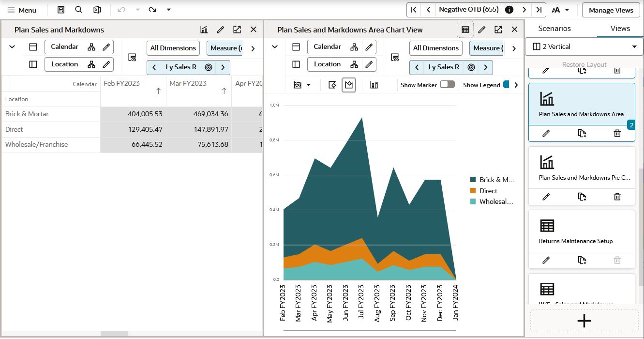
Task: Toggle the Show Legend switch
Action: pyautogui.click(x=506, y=84)
